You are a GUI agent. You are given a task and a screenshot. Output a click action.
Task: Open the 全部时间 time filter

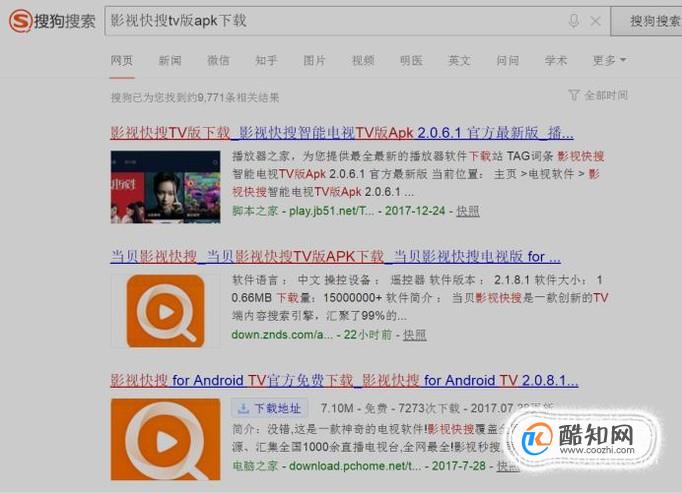point(606,95)
